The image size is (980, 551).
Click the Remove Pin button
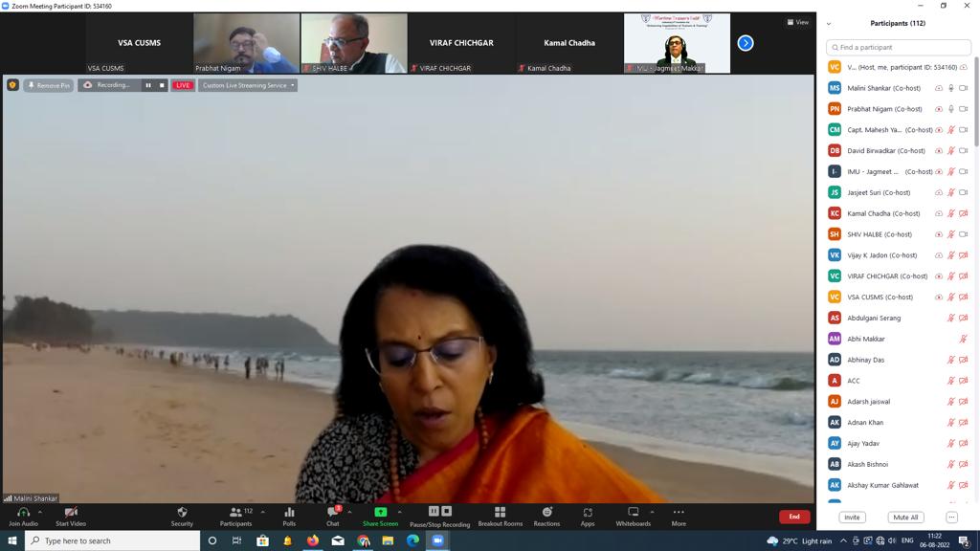49,85
